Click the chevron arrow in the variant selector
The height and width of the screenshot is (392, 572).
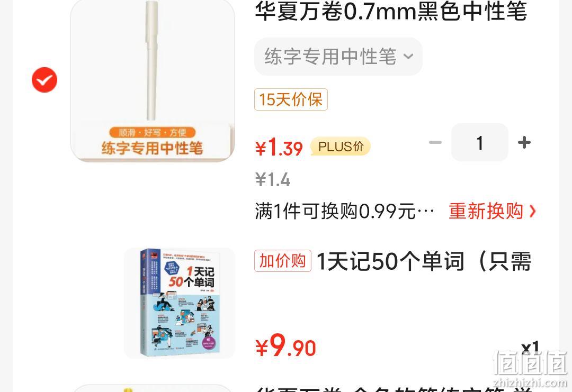pyautogui.click(x=408, y=57)
